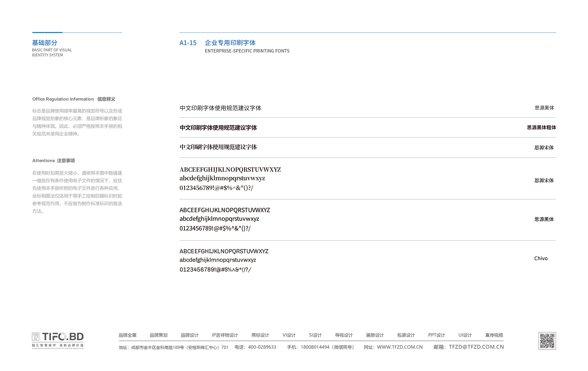
Task: Click the 基础部分 section title
Action: tap(45, 43)
